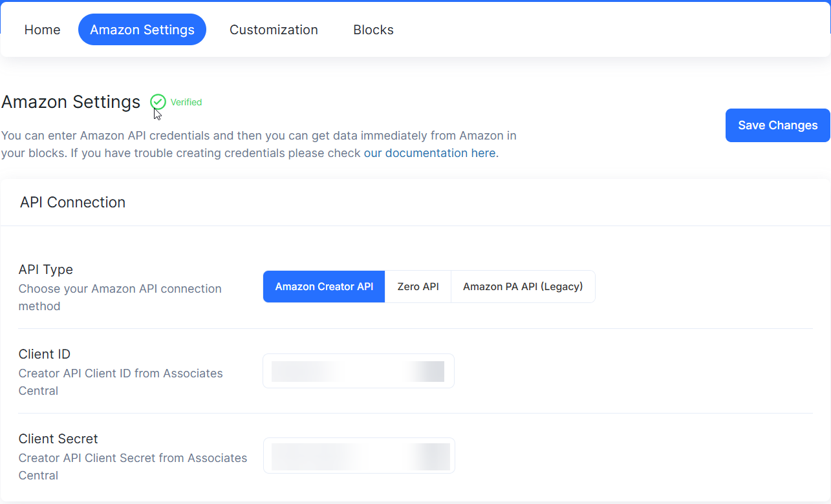Click into the Client Secret field
The height and width of the screenshot is (504, 831).
tap(359, 456)
